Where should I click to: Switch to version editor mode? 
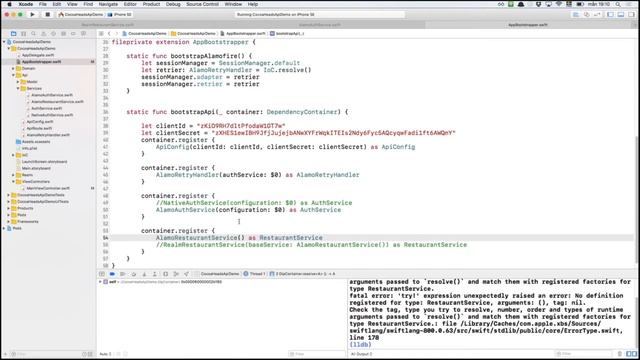[x=597, y=15]
